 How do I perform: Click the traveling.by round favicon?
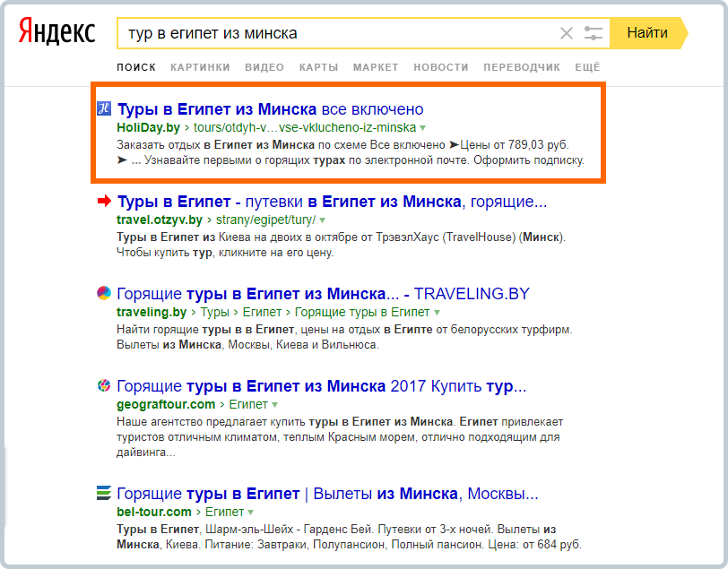pos(104,293)
